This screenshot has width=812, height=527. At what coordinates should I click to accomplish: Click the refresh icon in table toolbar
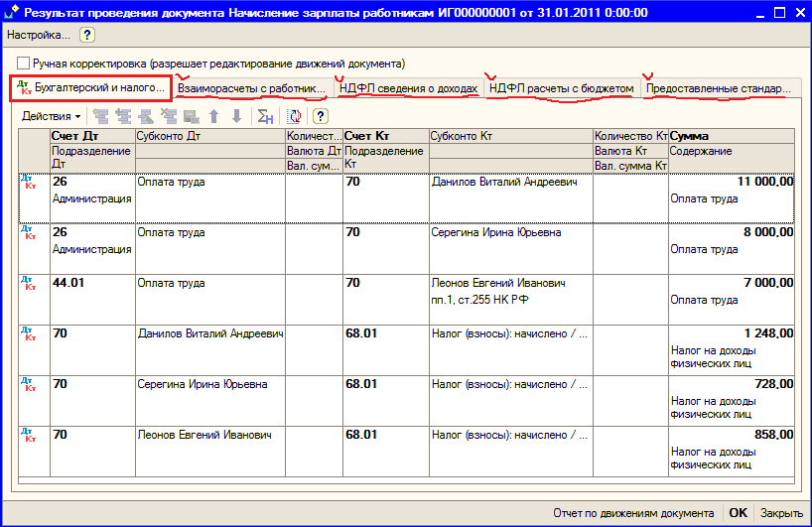click(x=295, y=116)
